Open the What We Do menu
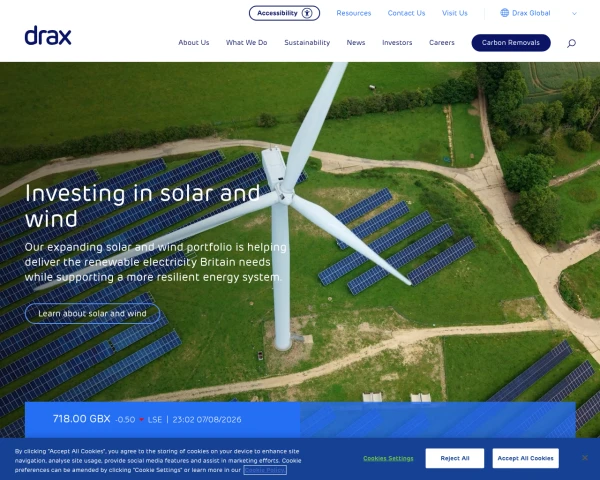This screenshot has width=600, height=480. tap(246, 42)
